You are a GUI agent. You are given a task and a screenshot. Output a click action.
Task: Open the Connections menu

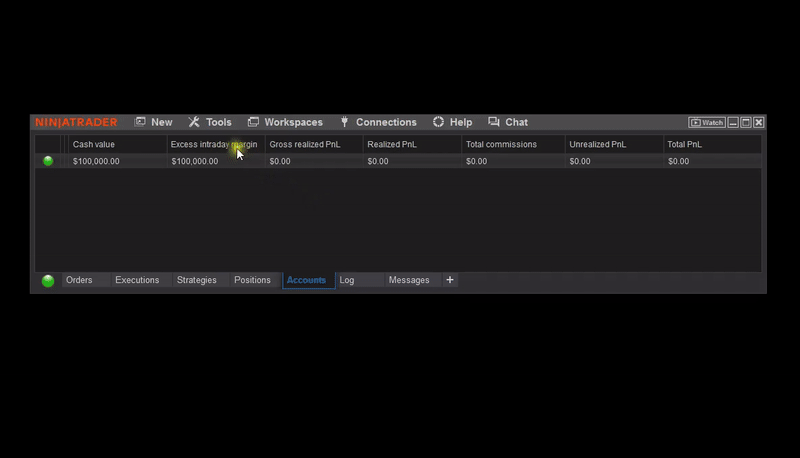coord(378,122)
